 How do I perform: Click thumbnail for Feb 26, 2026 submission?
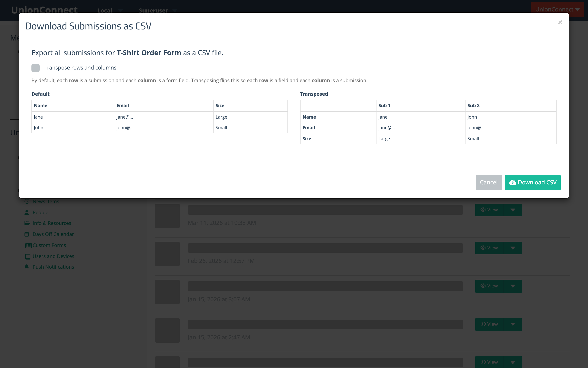coord(167,254)
